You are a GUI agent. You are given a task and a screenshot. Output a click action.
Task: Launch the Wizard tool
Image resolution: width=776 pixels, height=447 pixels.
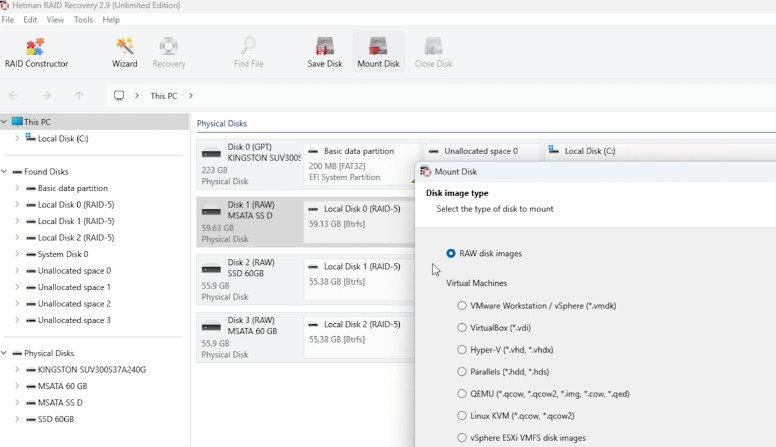124,52
